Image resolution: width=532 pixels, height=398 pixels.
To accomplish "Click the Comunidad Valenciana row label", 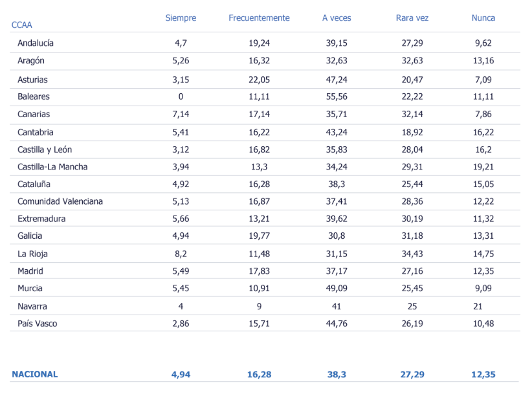I will pos(60,201).
